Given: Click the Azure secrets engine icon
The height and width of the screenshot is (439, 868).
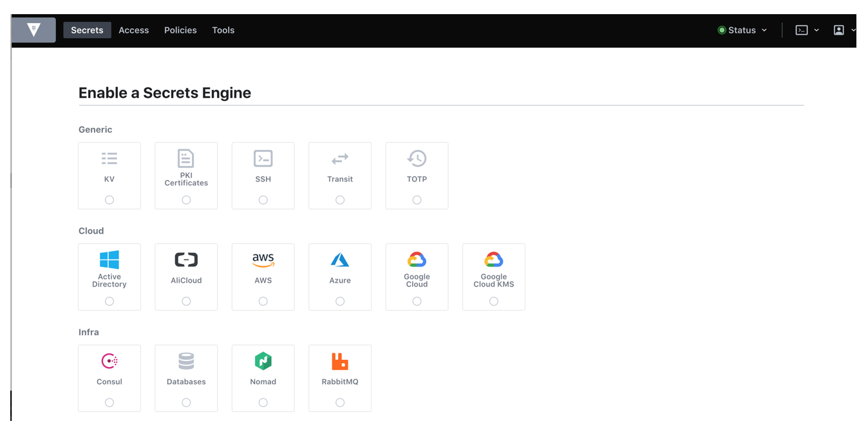Looking at the screenshot, I should pos(340,260).
